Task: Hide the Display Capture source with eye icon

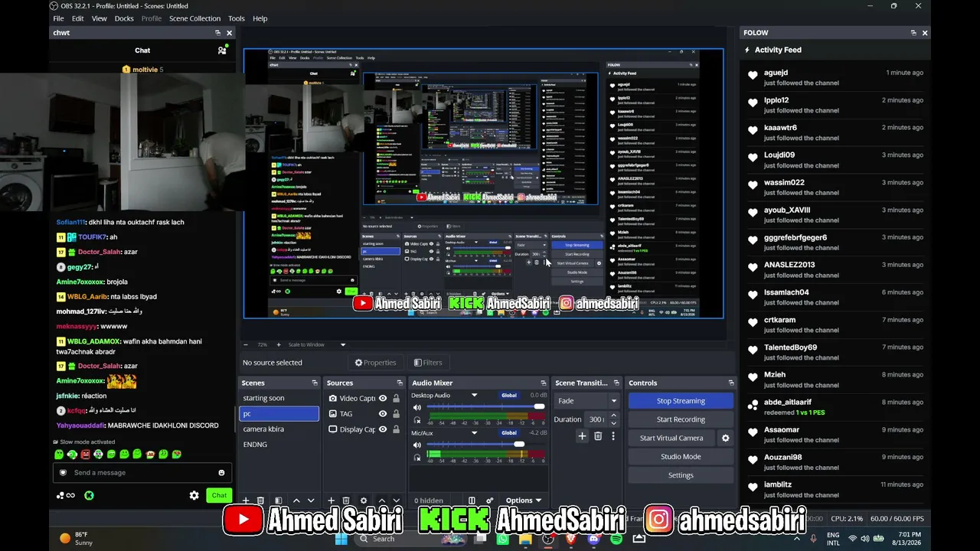Action: (x=383, y=429)
